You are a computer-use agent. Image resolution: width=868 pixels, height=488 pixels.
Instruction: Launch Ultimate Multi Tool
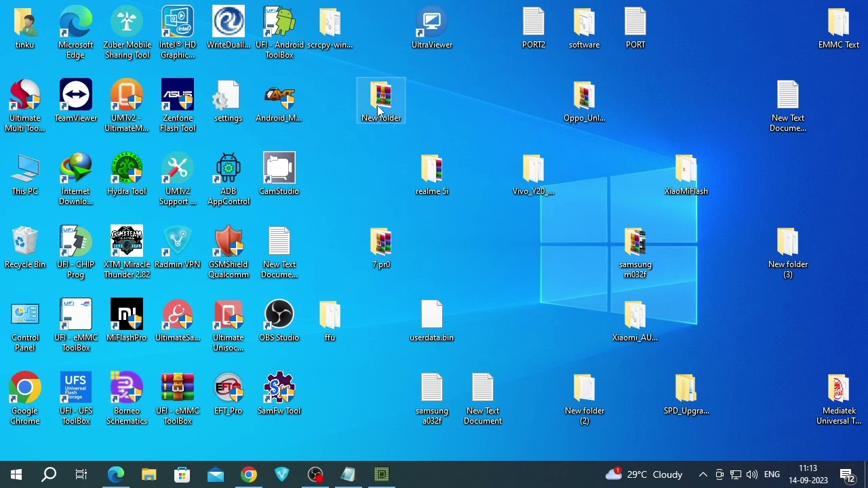(x=25, y=106)
